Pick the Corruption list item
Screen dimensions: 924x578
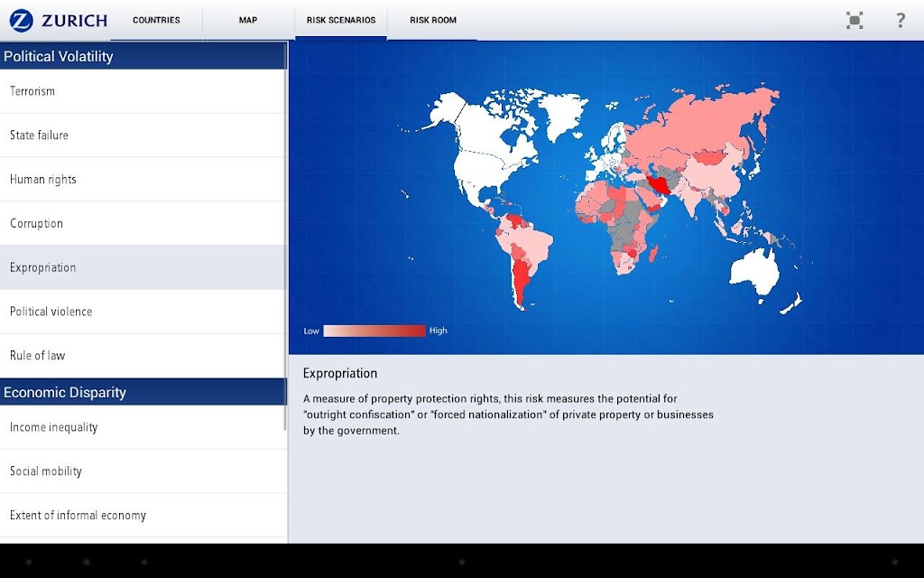click(143, 224)
